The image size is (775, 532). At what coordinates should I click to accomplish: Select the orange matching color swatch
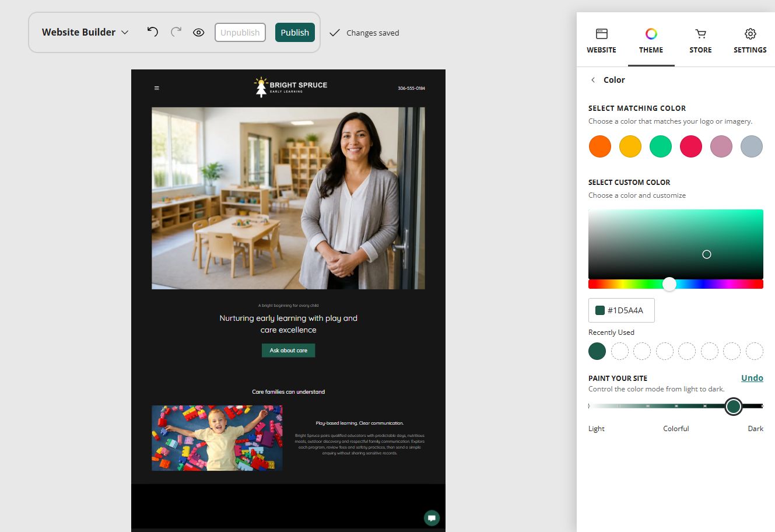tap(599, 146)
